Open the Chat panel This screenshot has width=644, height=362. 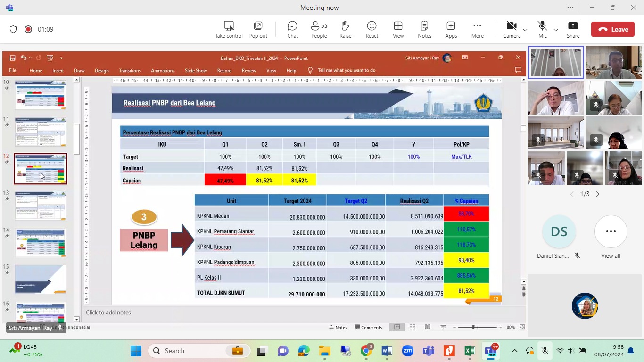pos(292,29)
